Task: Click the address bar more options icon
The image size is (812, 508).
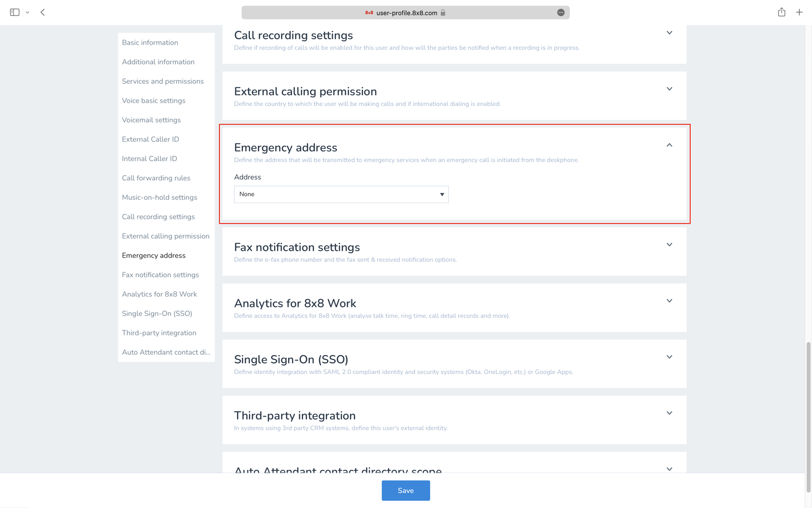Action: point(561,13)
